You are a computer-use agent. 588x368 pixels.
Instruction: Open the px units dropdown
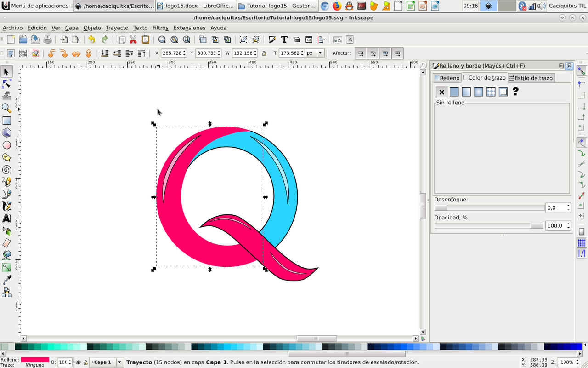[x=320, y=53]
